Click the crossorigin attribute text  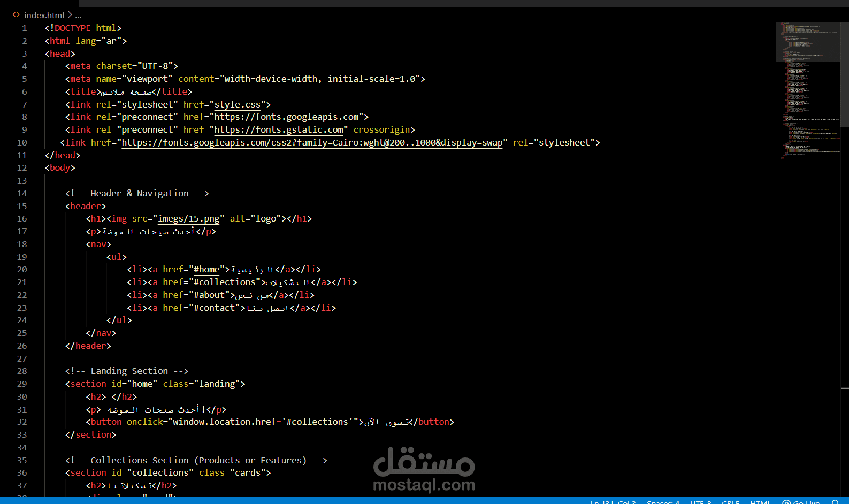tap(381, 129)
